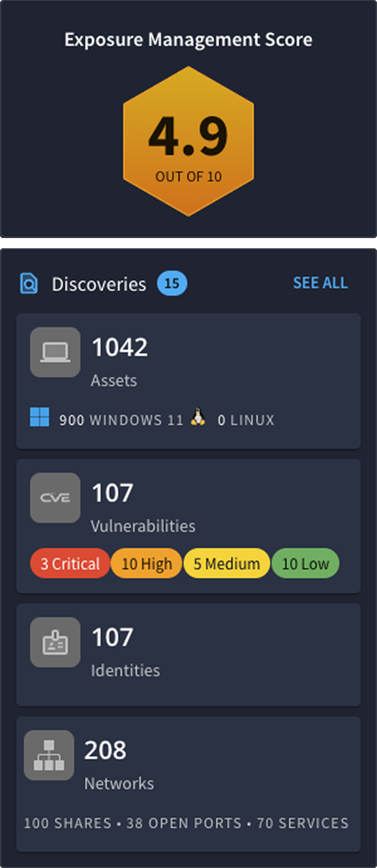Click the Linux penguin icon
The width and height of the screenshot is (377, 868).
coord(198,419)
